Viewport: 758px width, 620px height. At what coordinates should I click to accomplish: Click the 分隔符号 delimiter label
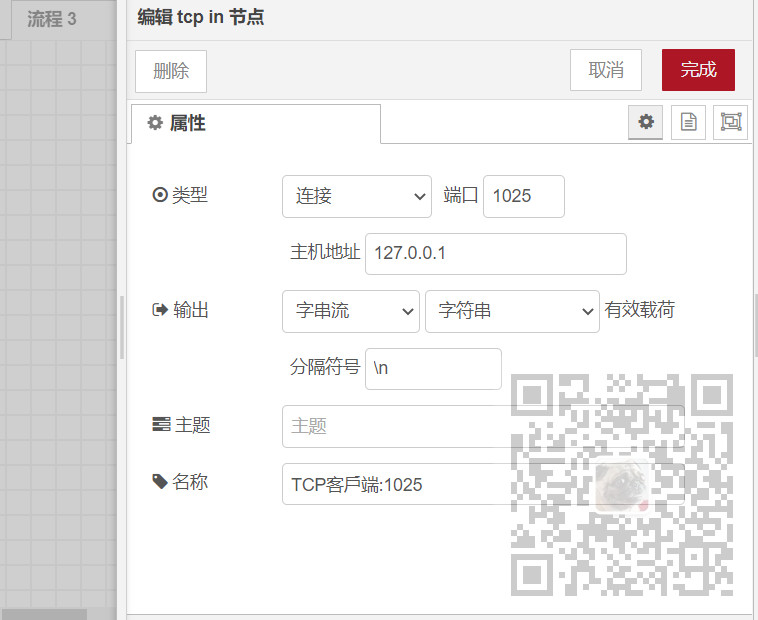(325, 367)
